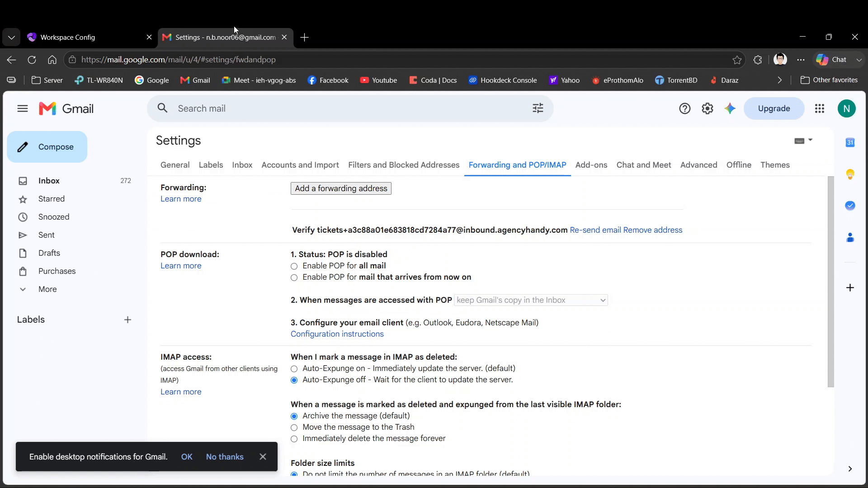Switch to Filters and Blocked Addresses tab

[404, 165]
